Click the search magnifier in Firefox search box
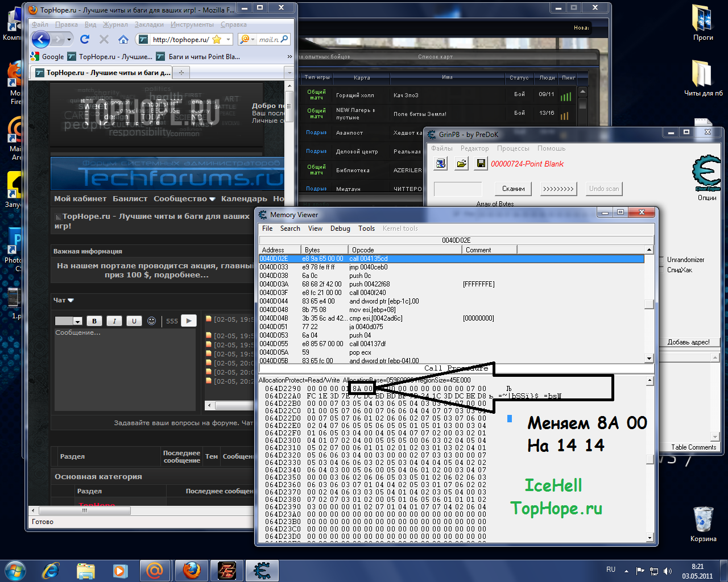Image resolution: width=728 pixels, height=582 pixels. pyautogui.click(x=284, y=39)
